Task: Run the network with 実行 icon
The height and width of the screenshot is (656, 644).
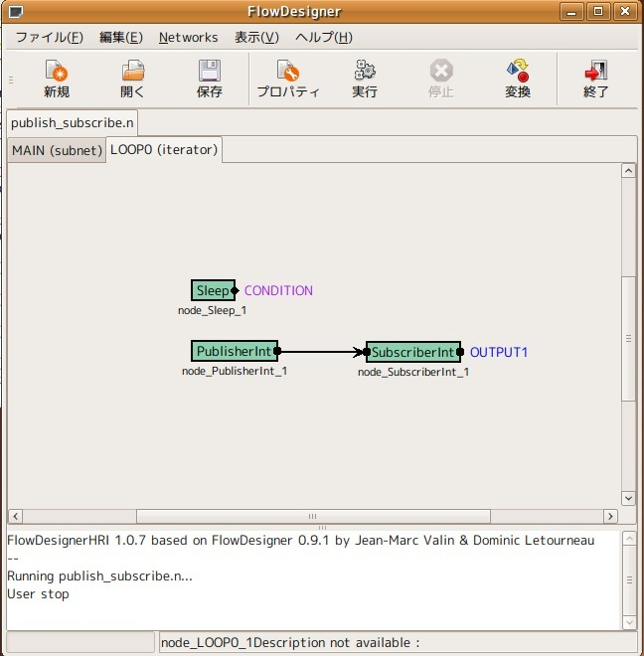Action: [x=365, y=71]
